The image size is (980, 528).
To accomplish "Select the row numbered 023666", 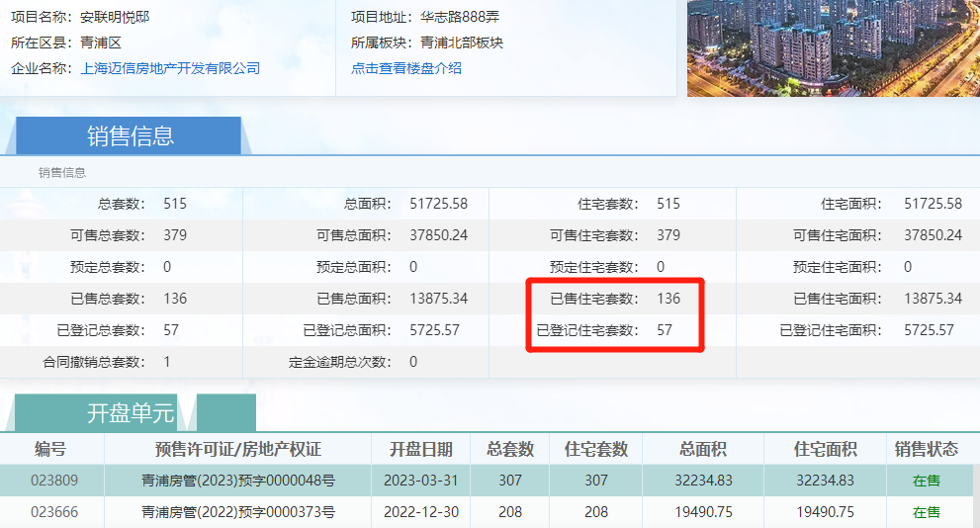I will pos(487,512).
